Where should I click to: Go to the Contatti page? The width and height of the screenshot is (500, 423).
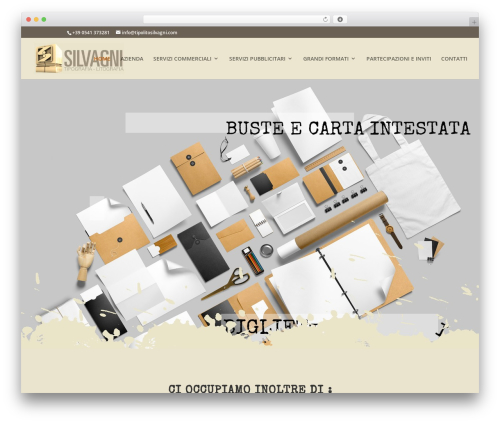(454, 59)
